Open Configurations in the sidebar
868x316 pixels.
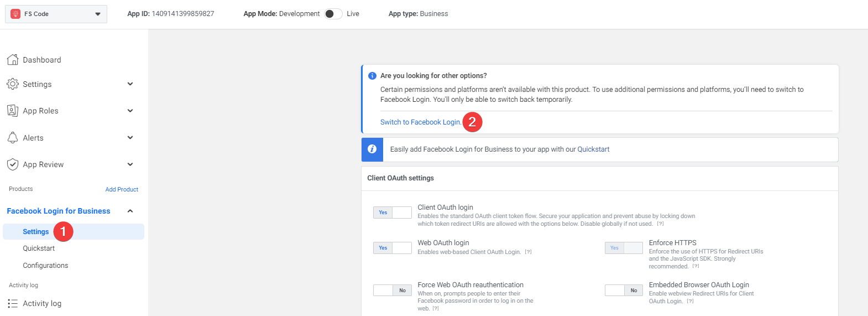pos(45,266)
